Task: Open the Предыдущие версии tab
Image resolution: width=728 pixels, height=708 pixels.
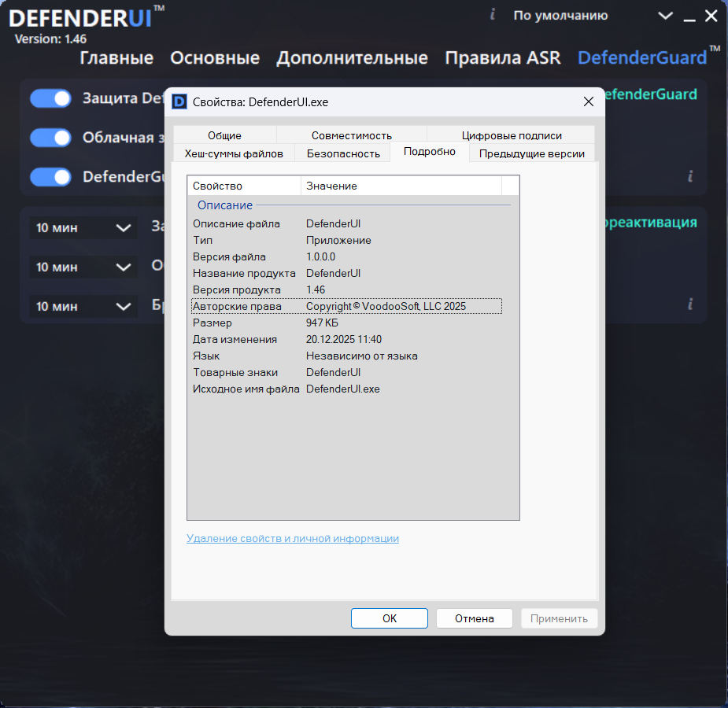Action: (x=531, y=153)
